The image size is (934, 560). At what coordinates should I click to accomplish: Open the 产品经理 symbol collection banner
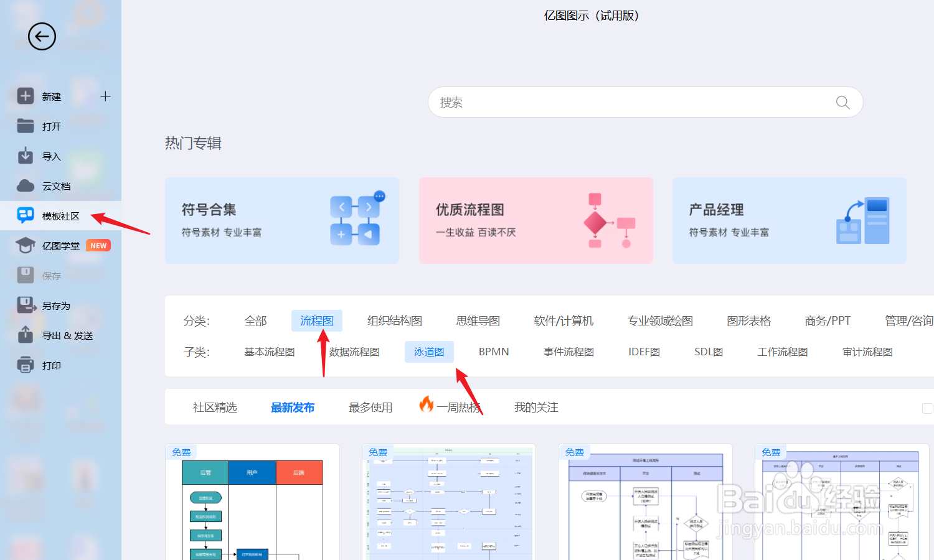[789, 220]
